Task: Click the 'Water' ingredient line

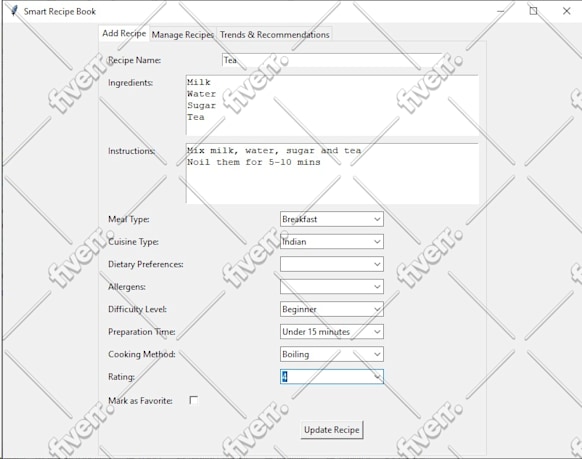Action: pos(201,94)
